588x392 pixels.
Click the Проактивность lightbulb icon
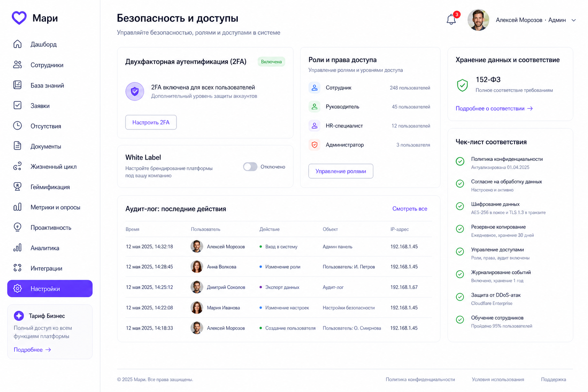(x=18, y=227)
